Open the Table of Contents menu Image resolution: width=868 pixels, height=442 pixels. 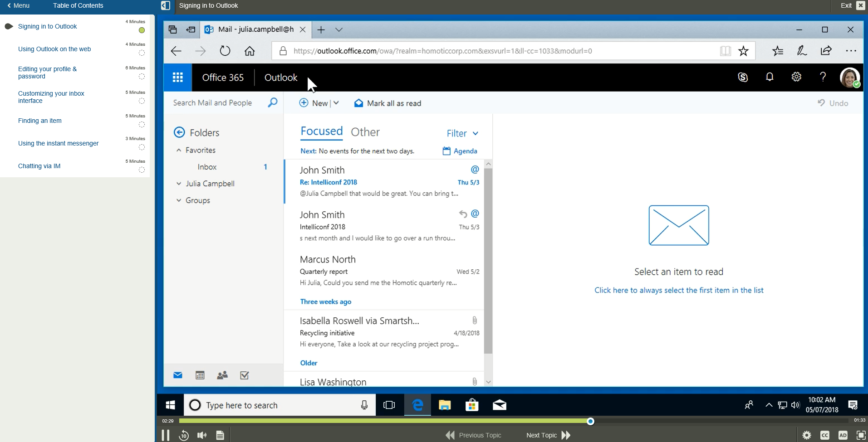click(x=78, y=5)
